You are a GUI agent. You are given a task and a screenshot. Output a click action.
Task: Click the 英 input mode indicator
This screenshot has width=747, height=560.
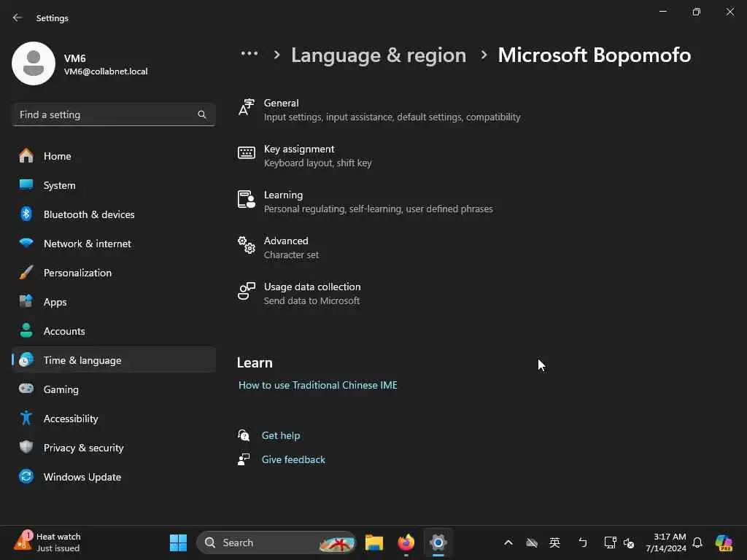(x=554, y=542)
